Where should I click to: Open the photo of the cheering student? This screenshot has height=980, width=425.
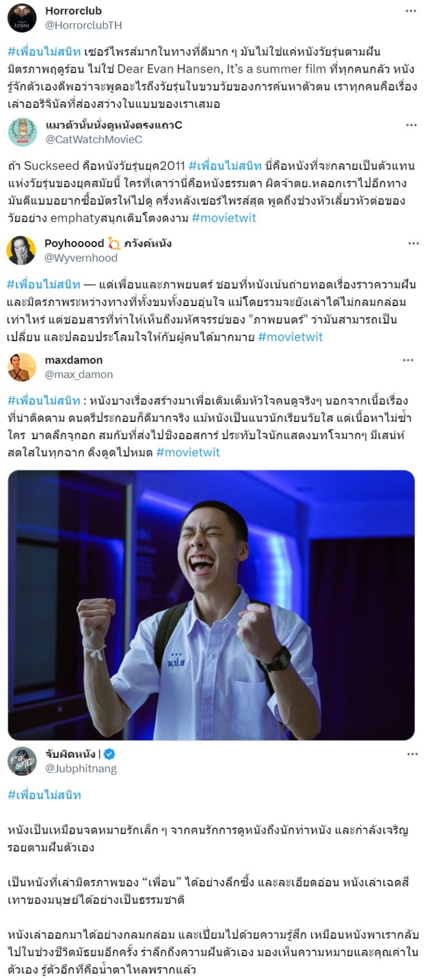[211, 605]
